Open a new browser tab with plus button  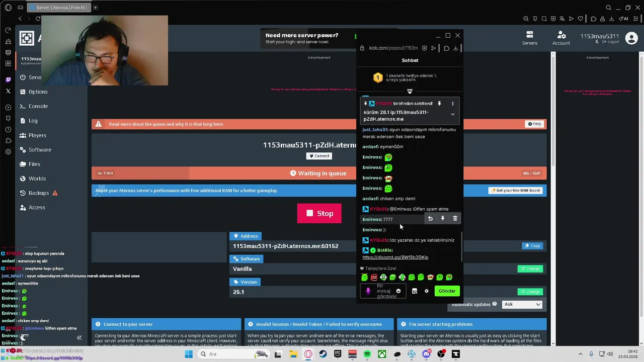pyautogui.click(x=95, y=8)
